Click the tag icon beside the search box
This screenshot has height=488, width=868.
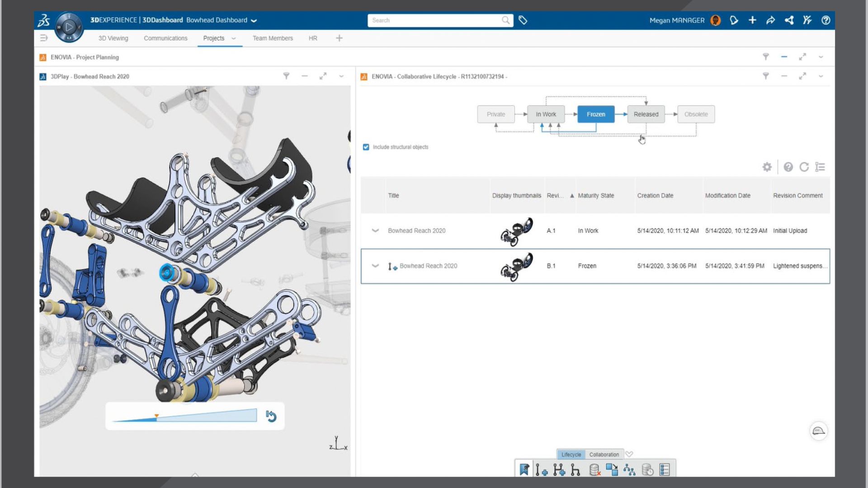(523, 20)
